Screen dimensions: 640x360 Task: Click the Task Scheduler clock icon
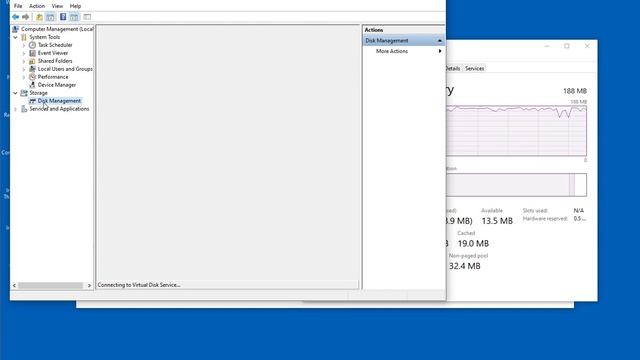pos(32,45)
